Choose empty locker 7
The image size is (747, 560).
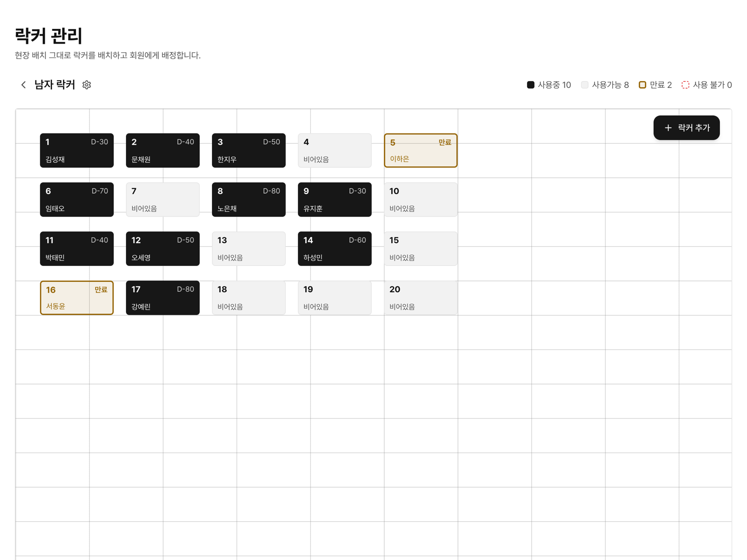point(163,200)
